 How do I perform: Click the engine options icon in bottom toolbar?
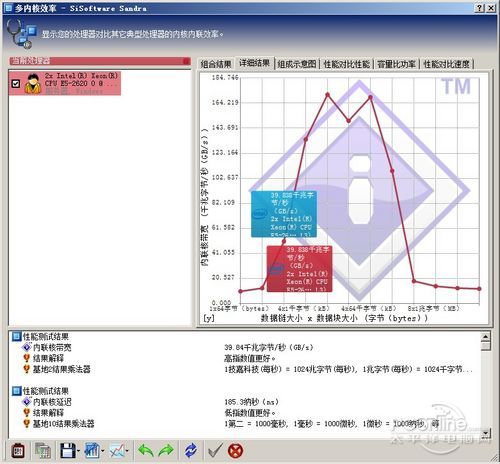pyautogui.click(x=18, y=451)
